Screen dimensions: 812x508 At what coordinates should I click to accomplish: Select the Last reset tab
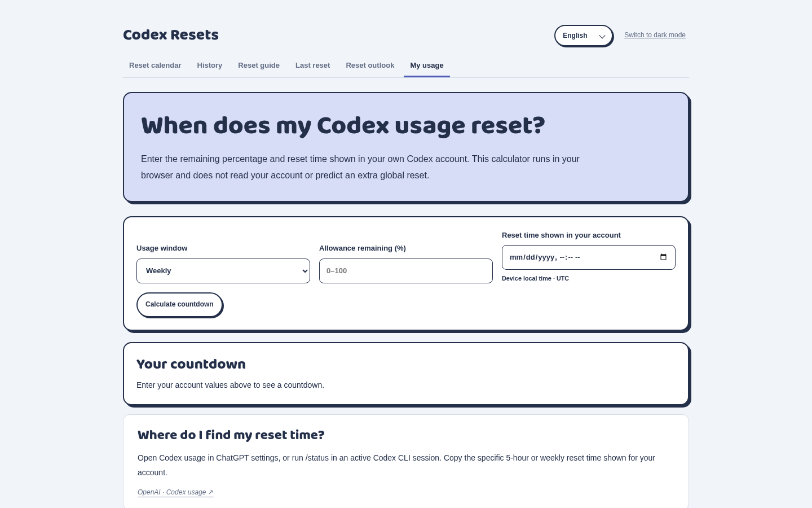pyautogui.click(x=313, y=65)
